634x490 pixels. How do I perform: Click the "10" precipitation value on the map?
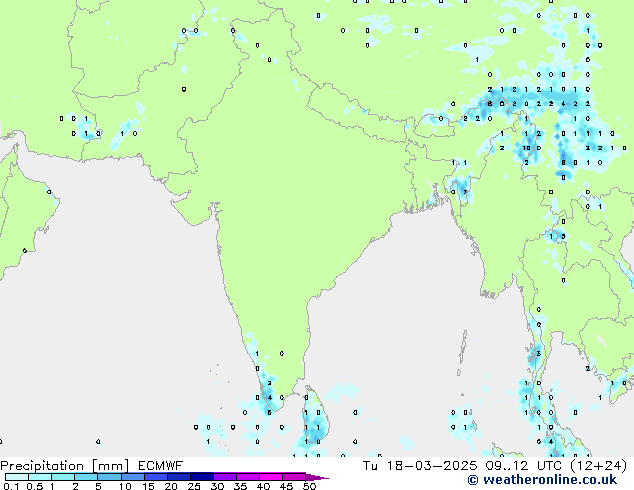(x=526, y=148)
